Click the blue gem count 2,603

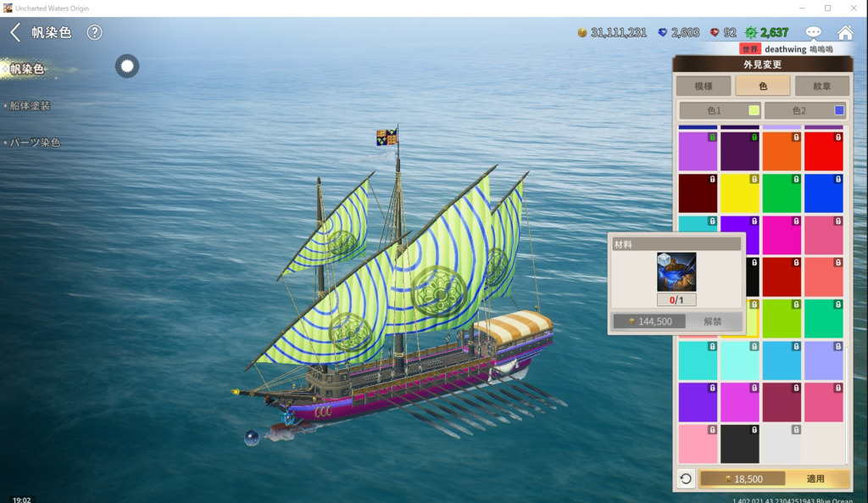click(685, 33)
